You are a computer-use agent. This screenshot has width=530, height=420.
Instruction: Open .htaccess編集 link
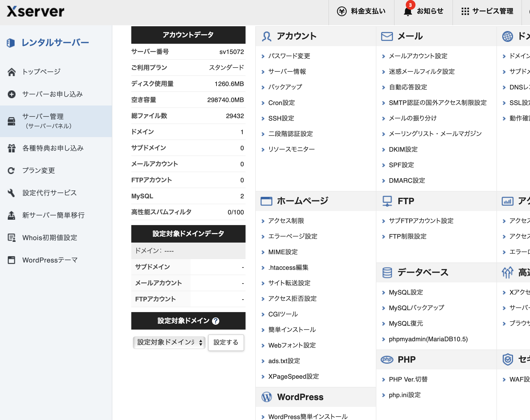click(x=288, y=267)
